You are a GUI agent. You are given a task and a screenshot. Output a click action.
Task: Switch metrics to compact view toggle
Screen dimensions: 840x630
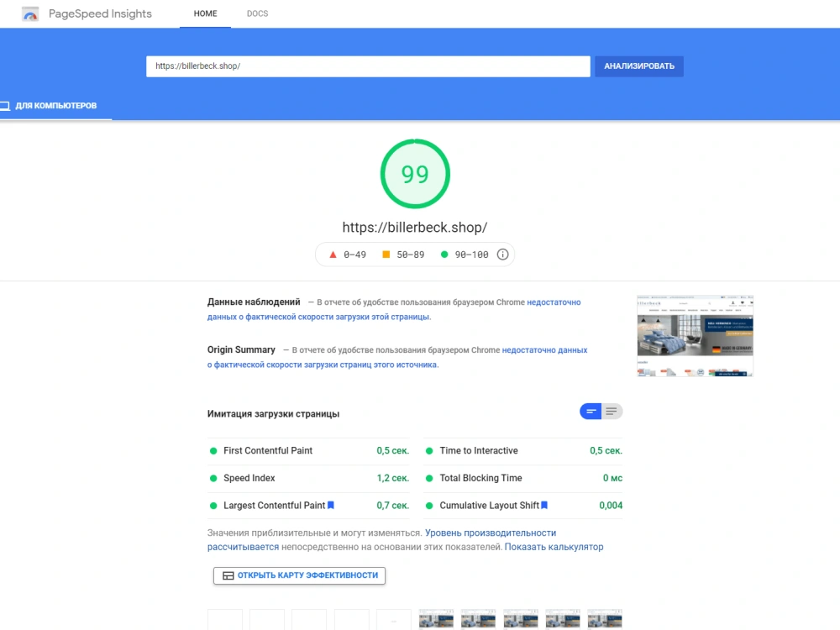pyautogui.click(x=591, y=412)
